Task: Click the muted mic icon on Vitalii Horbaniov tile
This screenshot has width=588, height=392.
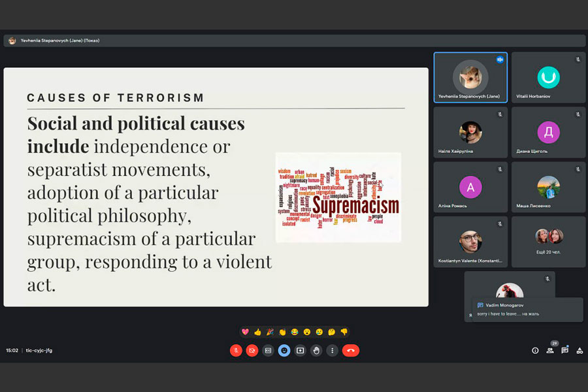Action: click(x=578, y=59)
